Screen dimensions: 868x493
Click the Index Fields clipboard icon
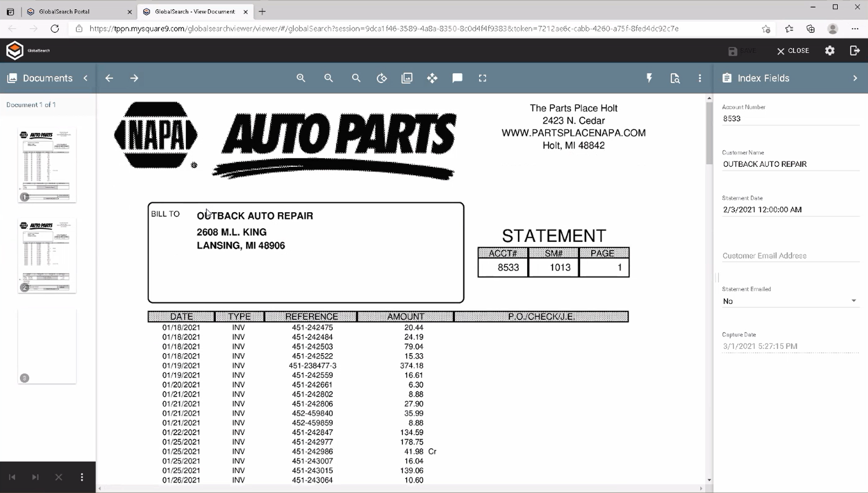point(727,78)
